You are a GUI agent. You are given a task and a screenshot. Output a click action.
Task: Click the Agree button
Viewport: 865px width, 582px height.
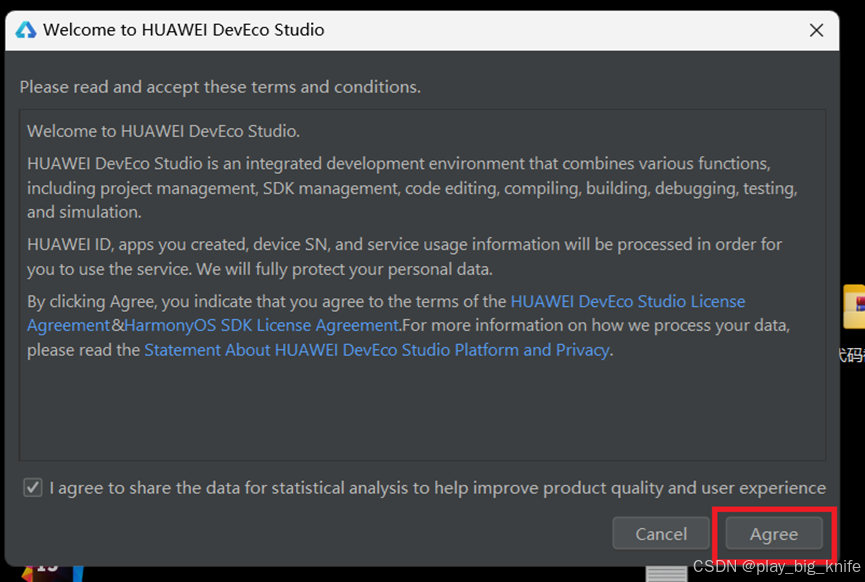click(x=773, y=533)
